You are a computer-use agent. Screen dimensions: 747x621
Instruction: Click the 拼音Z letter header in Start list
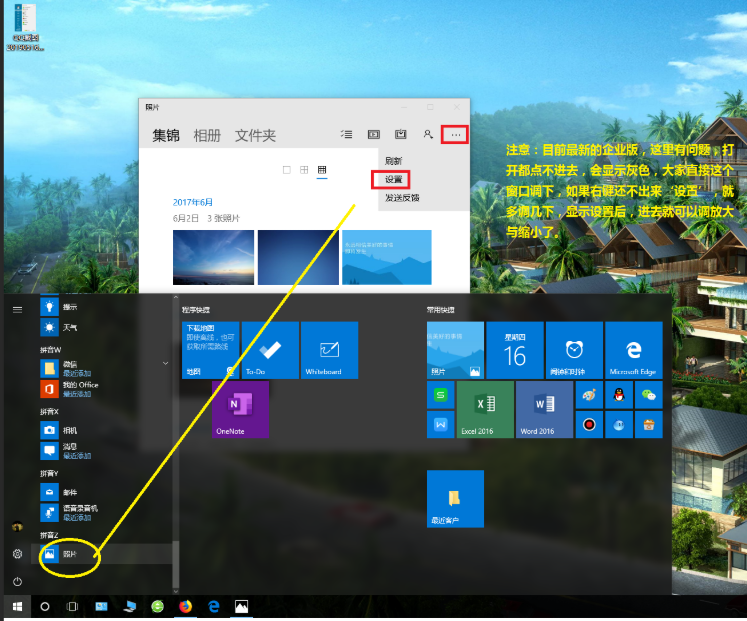coord(50,535)
